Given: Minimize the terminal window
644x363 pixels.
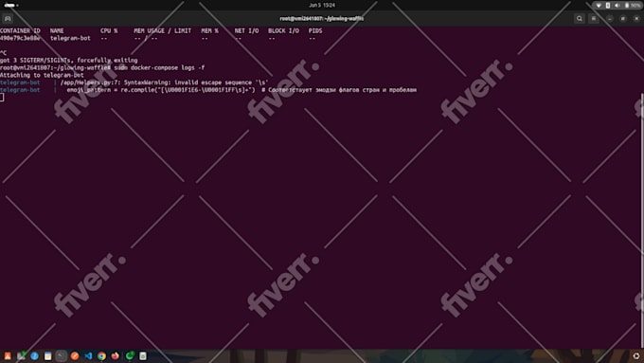Looking at the screenshot, I should point(610,19).
